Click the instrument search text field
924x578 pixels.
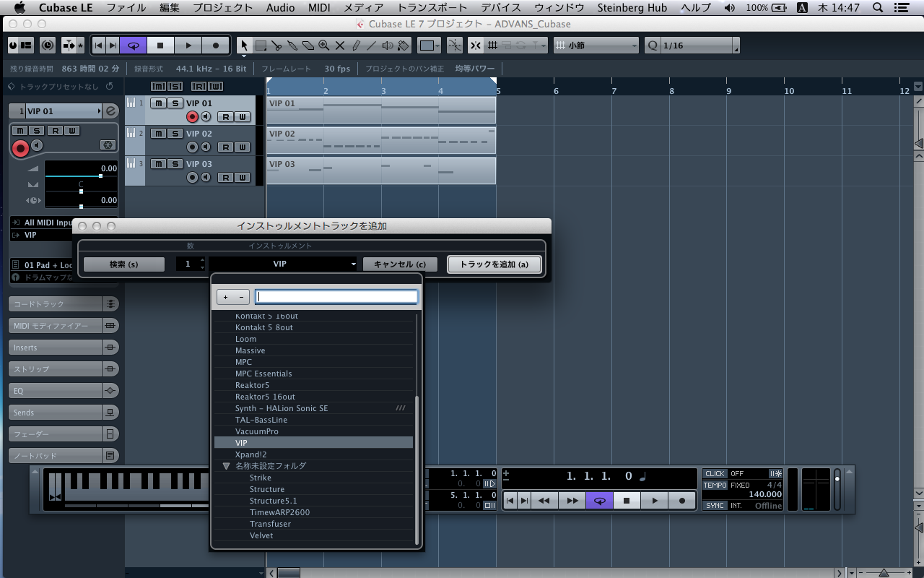coord(336,297)
